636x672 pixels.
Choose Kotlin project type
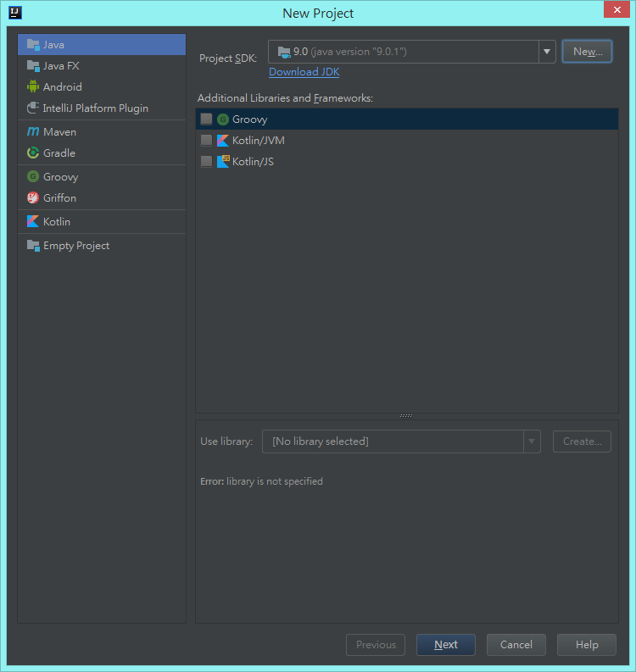pyautogui.click(x=102, y=221)
